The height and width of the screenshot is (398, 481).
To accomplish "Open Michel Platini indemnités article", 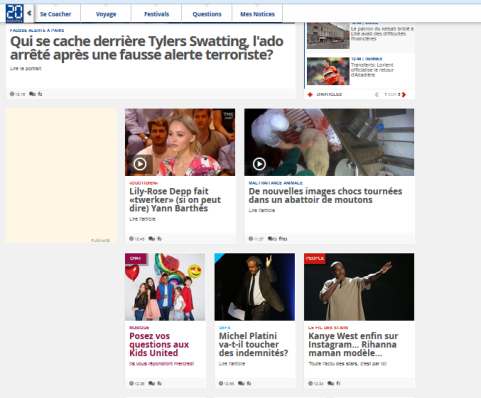I will pyautogui.click(x=253, y=344).
